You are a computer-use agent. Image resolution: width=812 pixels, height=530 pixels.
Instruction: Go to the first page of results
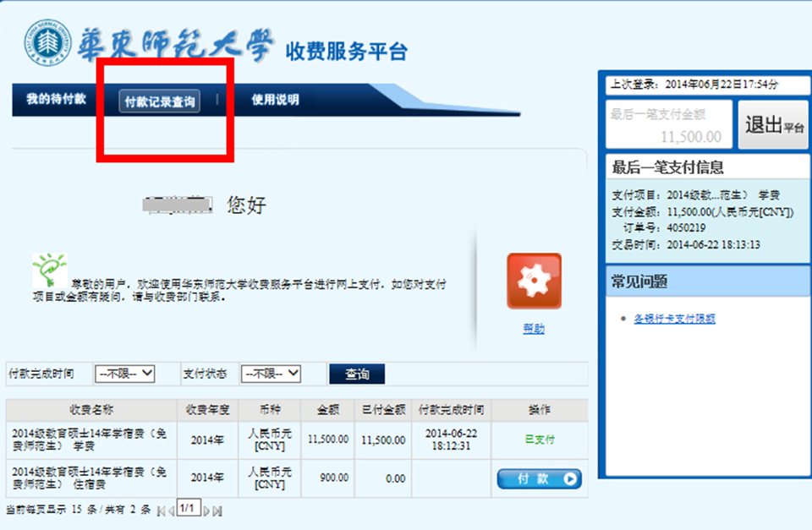161,511
